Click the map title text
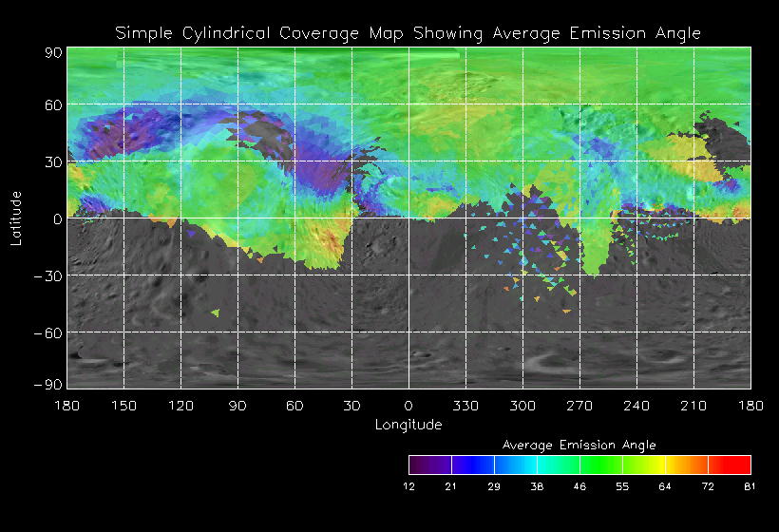The image size is (779, 532). [408, 33]
